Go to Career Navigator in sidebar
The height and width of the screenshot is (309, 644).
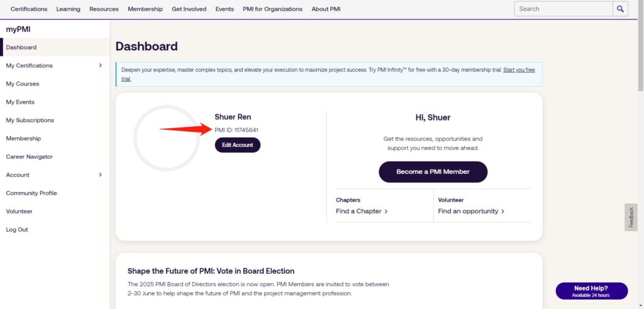(29, 157)
